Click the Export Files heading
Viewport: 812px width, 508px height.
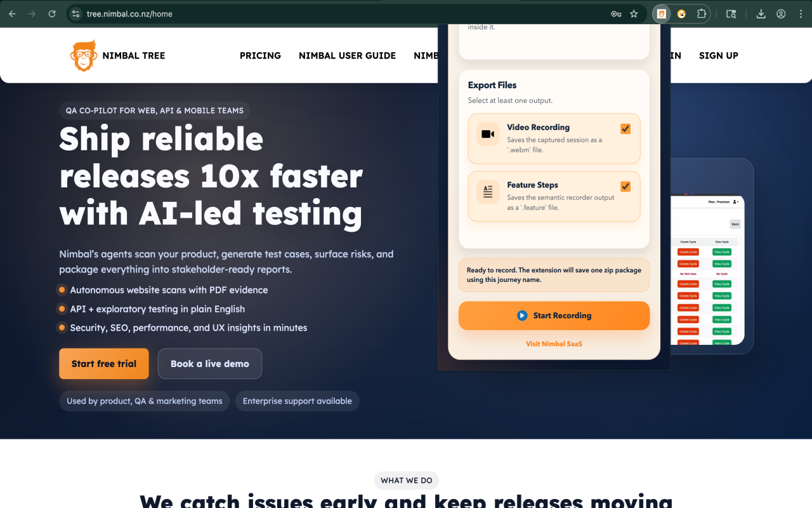pyautogui.click(x=492, y=85)
